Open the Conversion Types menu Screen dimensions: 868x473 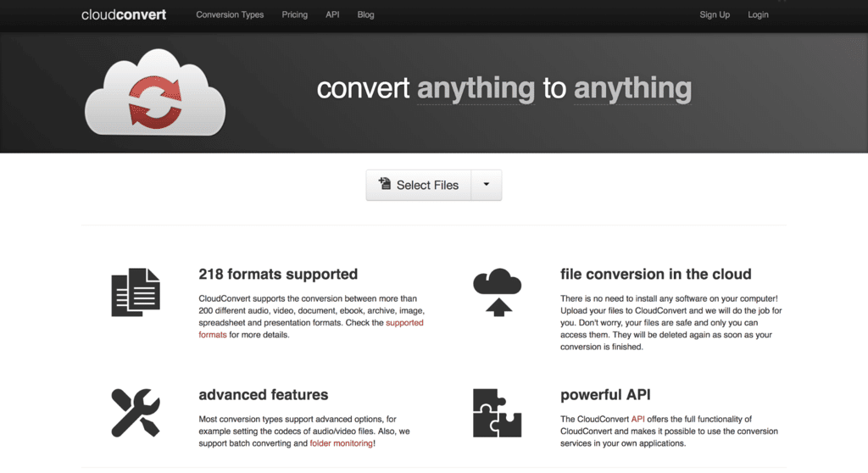(x=230, y=15)
